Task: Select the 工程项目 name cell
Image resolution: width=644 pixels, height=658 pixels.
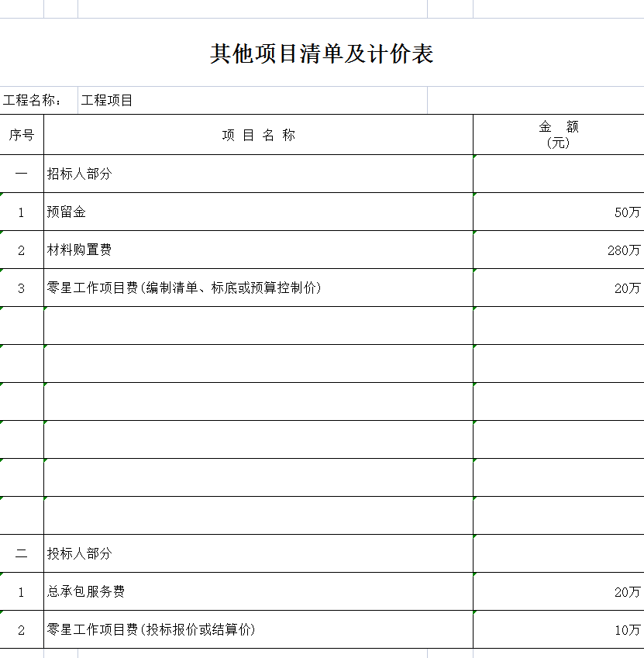Action: pos(253,100)
